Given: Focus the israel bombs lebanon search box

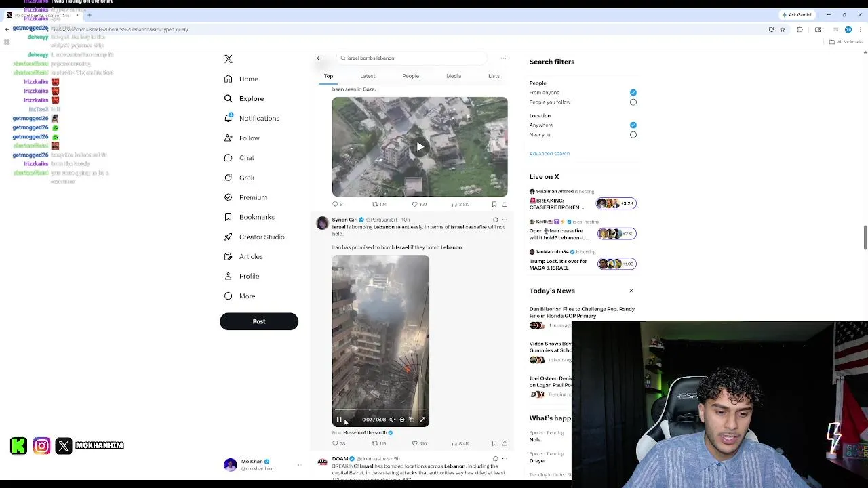Looking at the screenshot, I should coord(412,58).
